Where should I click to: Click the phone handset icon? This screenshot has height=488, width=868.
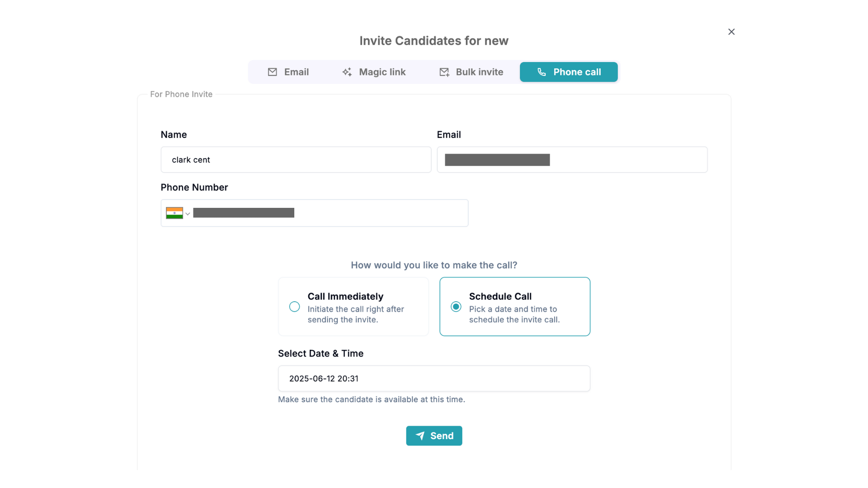(x=542, y=72)
